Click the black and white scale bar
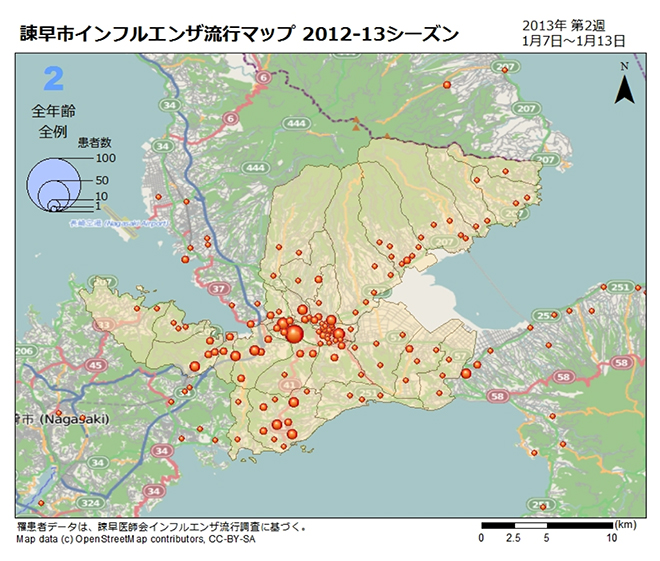660x561 pixels. click(x=546, y=525)
